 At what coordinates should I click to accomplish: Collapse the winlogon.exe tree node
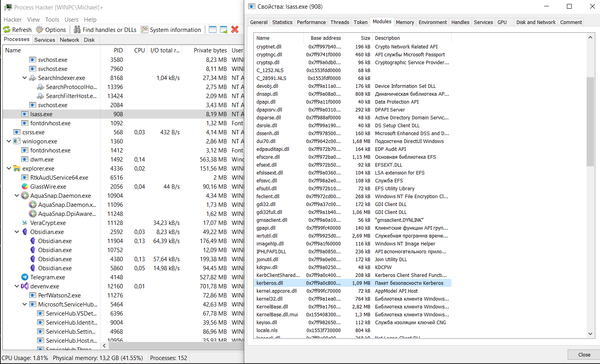point(9,141)
